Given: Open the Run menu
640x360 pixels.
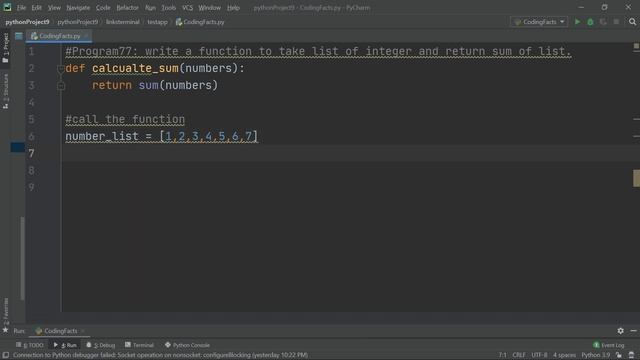Looking at the screenshot, I should point(150,7).
